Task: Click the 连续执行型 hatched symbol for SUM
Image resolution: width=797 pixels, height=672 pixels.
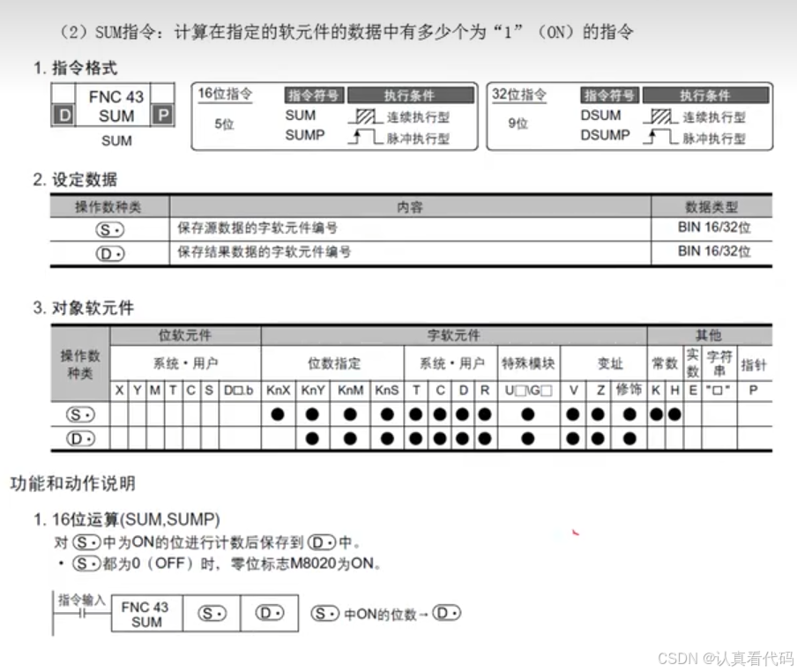Action: point(364,114)
